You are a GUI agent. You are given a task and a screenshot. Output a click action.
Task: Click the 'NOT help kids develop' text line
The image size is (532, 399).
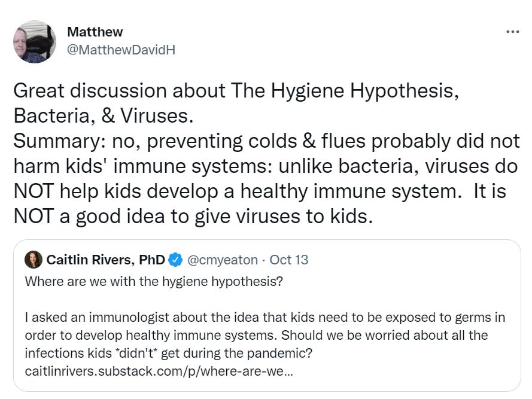coord(259,191)
